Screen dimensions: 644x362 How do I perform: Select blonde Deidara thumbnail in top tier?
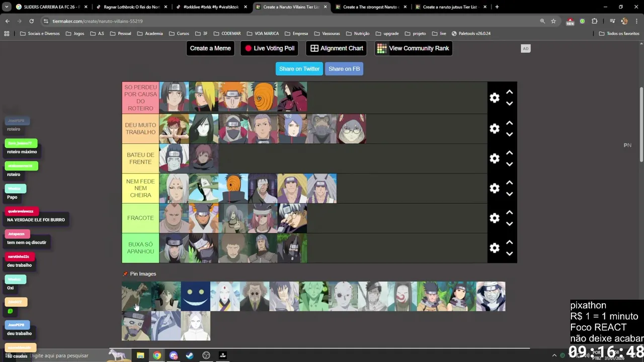[x=204, y=97]
